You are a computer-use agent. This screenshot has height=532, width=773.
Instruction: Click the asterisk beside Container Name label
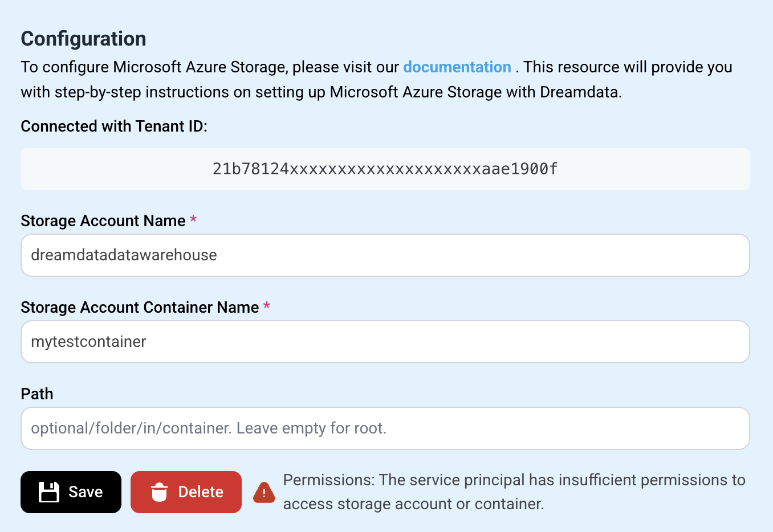click(x=266, y=306)
